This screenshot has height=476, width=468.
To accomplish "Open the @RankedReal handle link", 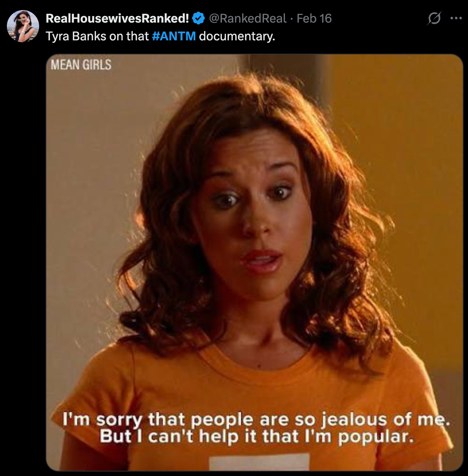I will (x=247, y=18).
